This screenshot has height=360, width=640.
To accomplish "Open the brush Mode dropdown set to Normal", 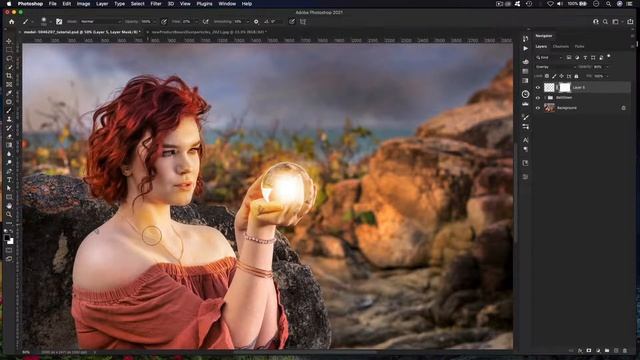I will click(100, 22).
